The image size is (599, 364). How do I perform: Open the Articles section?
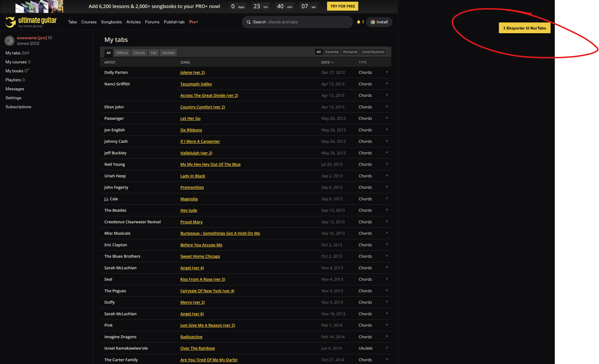tap(133, 22)
